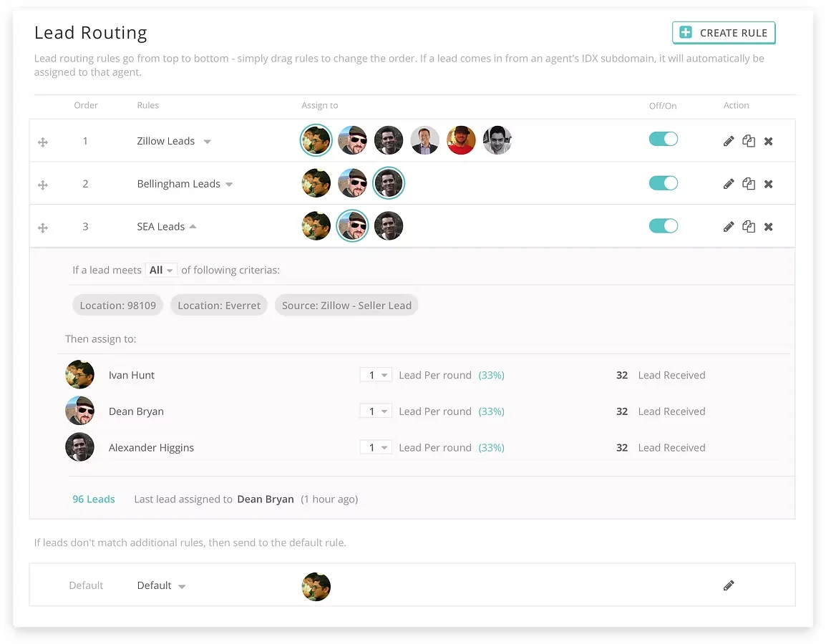Duplicate the SEA Leads rule
This screenshot has height=644, width=826.
tap(749, 226)
